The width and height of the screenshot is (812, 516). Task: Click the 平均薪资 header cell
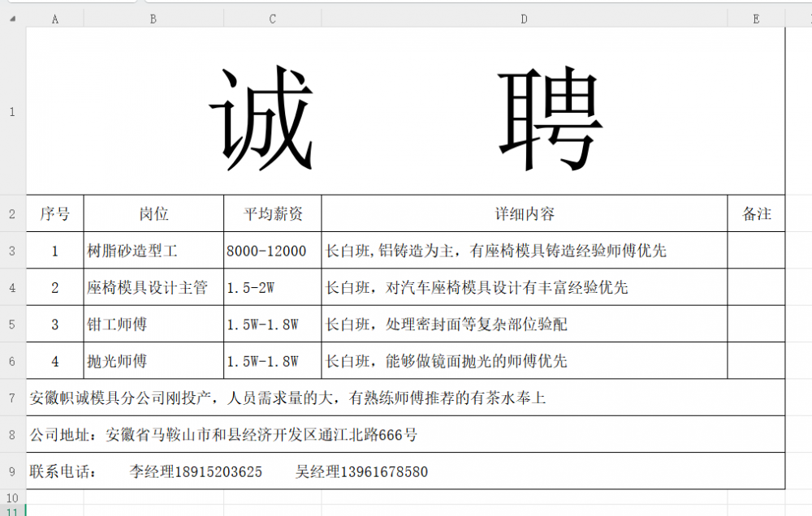point(273,214)
